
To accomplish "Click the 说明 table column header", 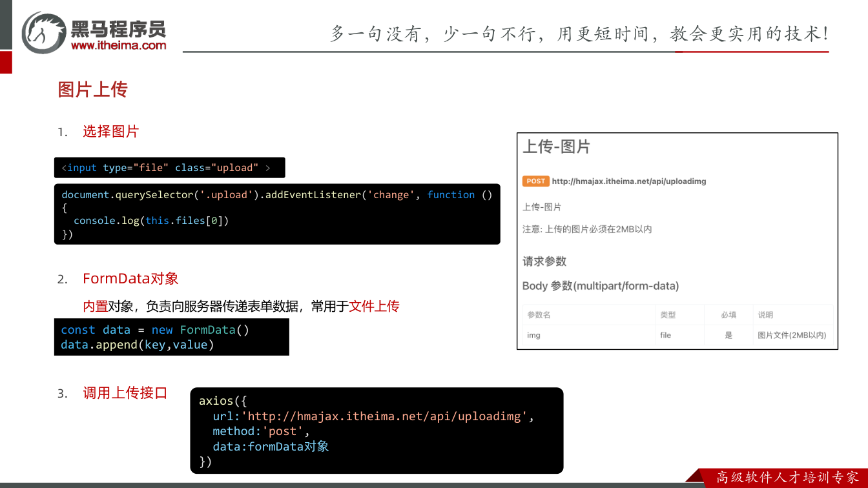I will [x=765, y=315].
